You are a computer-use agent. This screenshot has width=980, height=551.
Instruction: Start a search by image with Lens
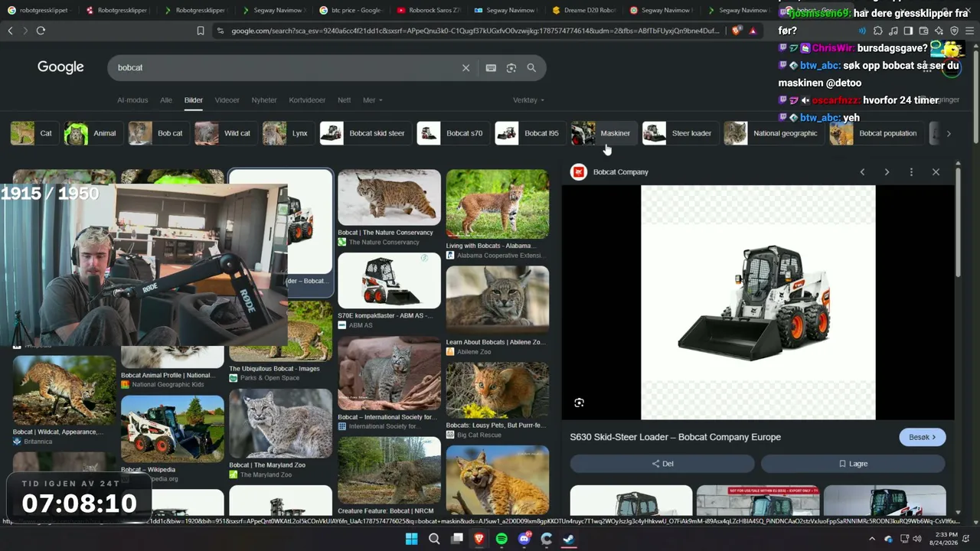click(511, 67)
